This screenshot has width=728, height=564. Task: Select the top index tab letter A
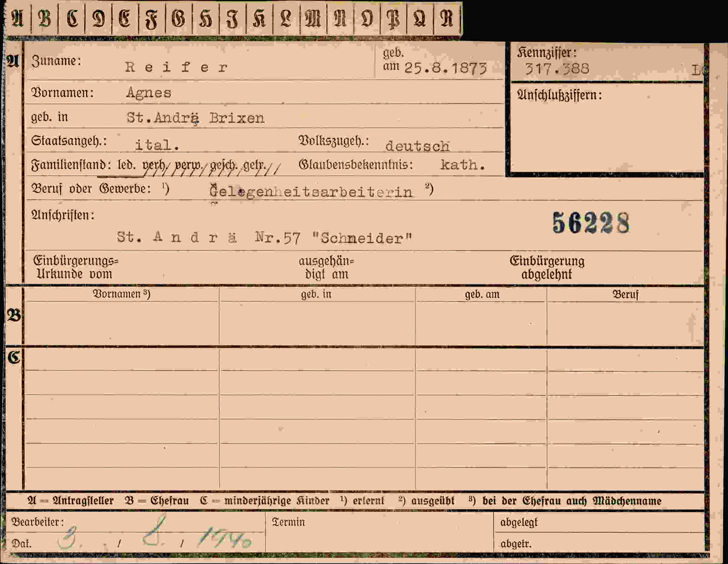[x=17, y=18]
